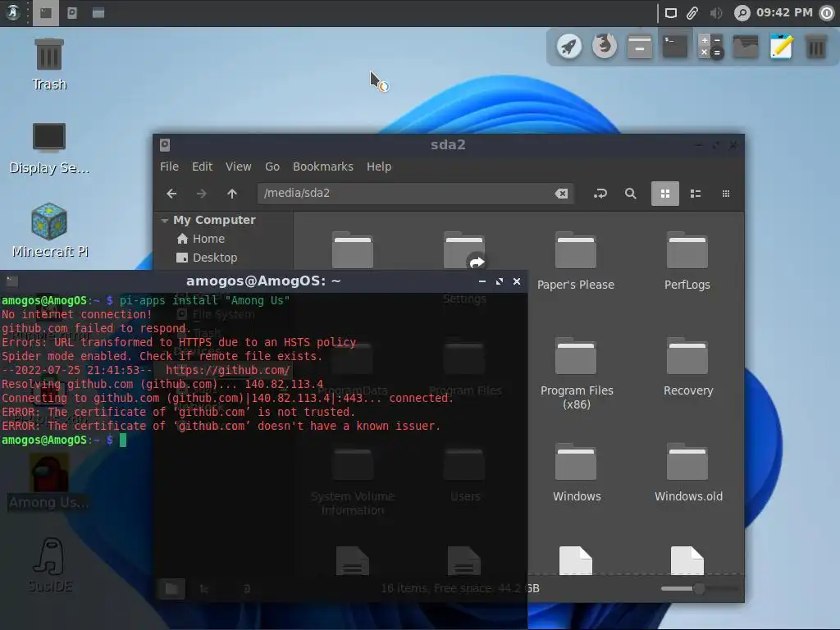This screenshot has width=840, height=630.
Task: Click the volume tray icon
Action: point(715,13)
